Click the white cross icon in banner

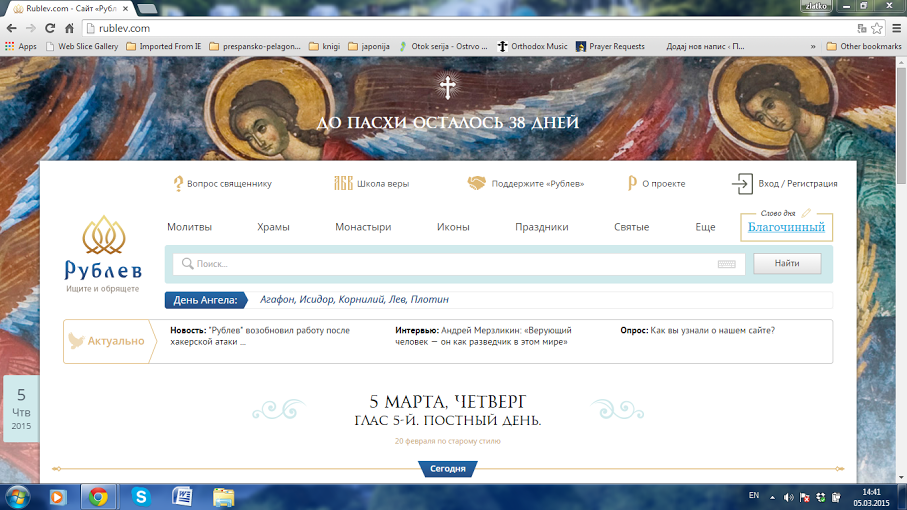pyautogui.click(x=447, y=87)
